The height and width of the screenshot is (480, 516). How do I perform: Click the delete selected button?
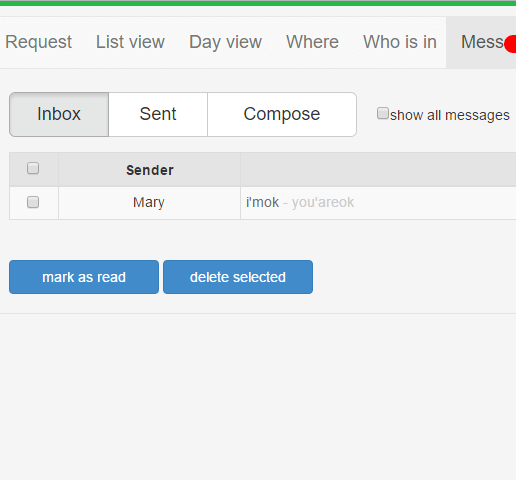point(238,277)
